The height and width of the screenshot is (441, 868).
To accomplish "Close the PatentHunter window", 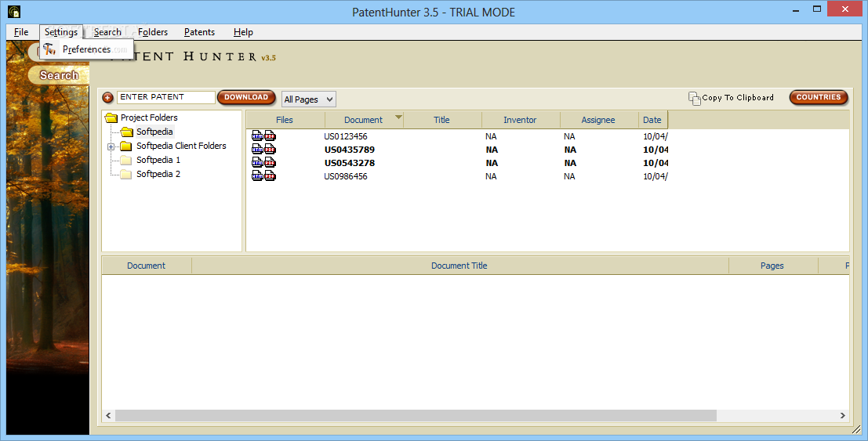I will (845, 9).
